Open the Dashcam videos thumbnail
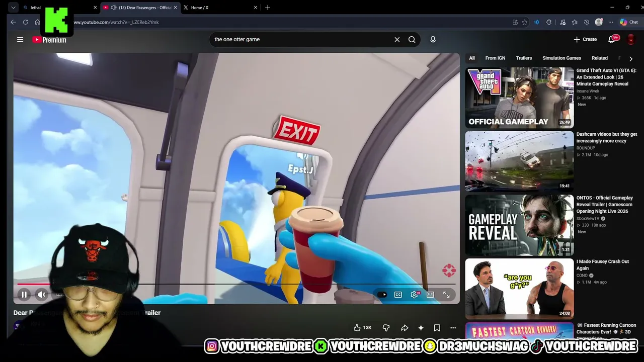The height and width of the screenshot is (362, 644). [519, 161]
